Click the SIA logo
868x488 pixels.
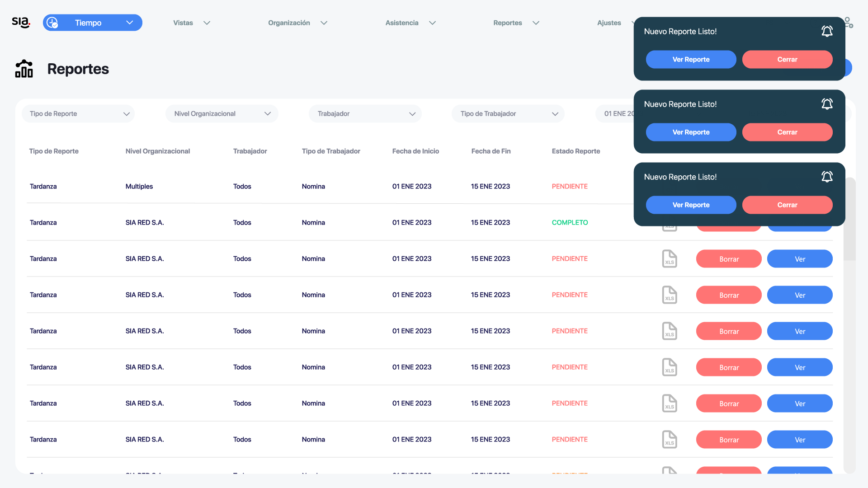pyautogui.click(x=21, y=22)
